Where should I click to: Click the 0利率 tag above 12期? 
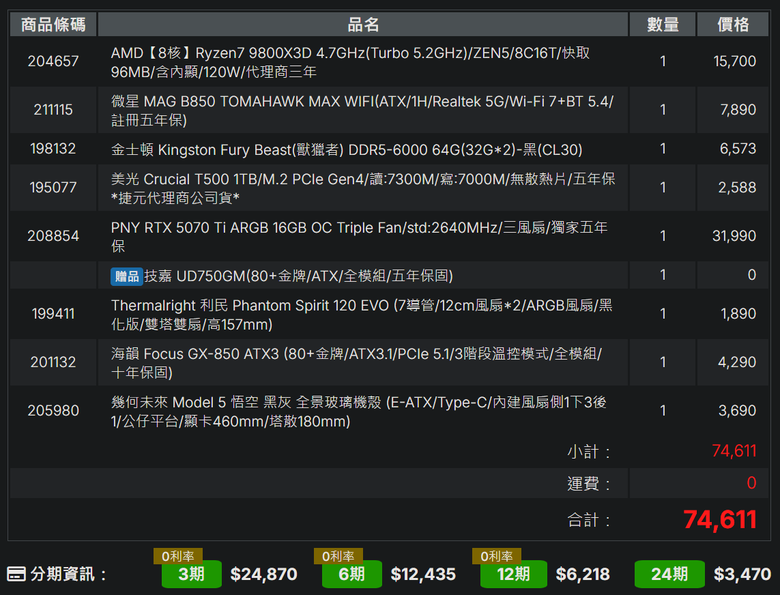pos(496,556)
